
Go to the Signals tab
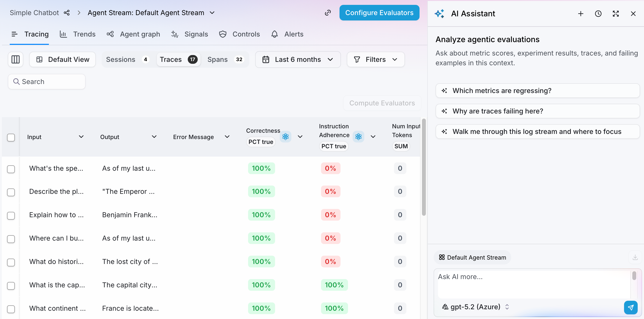189,34
